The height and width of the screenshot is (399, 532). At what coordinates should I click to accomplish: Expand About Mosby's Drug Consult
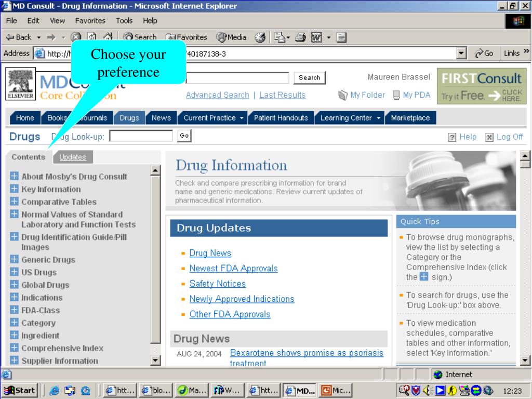[14, 176]
